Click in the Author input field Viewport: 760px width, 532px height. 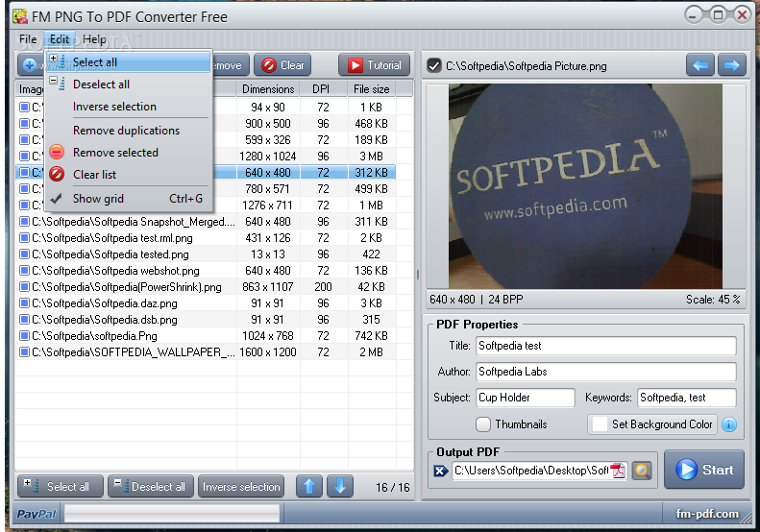606,372
